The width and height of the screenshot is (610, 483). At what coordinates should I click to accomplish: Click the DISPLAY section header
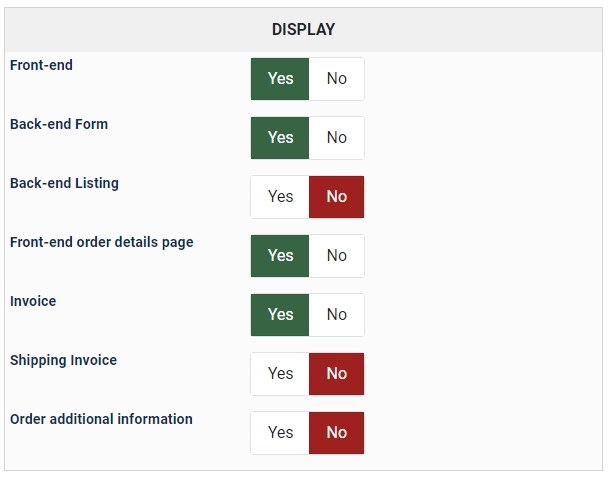click(303, 30)
